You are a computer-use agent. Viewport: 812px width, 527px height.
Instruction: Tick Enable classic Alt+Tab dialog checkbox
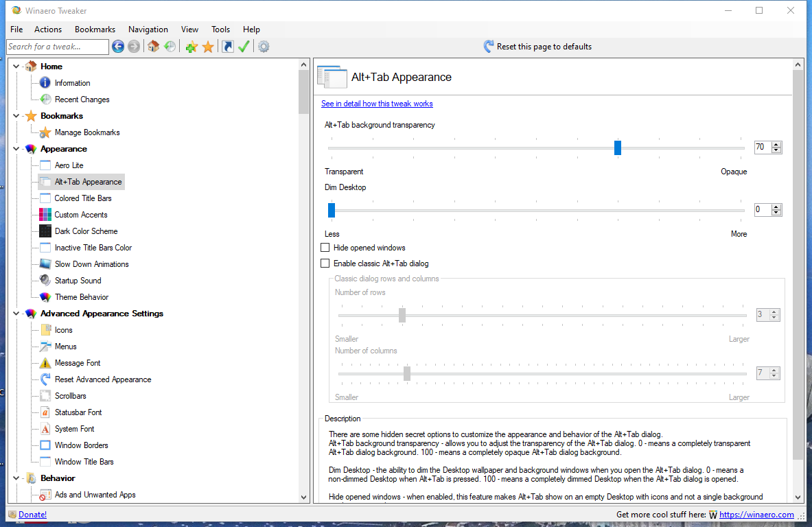click(325, 263)
